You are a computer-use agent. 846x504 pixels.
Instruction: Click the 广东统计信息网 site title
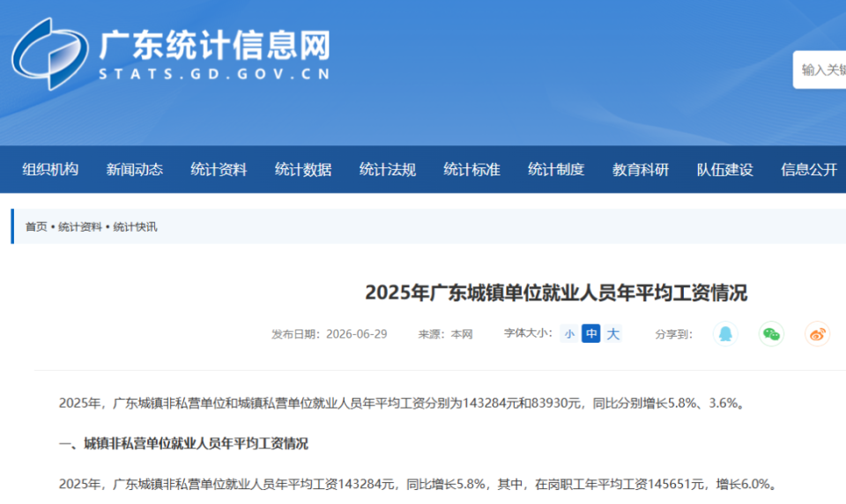coord(215,45)
